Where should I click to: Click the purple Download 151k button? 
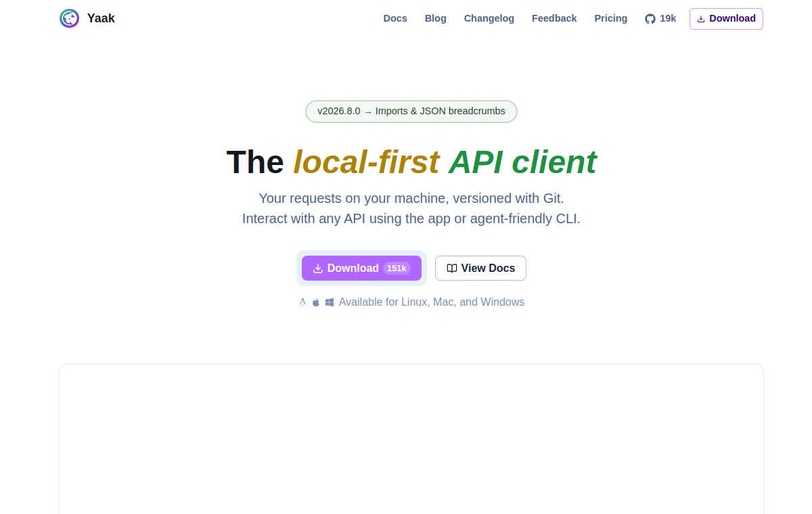point(361,268)
